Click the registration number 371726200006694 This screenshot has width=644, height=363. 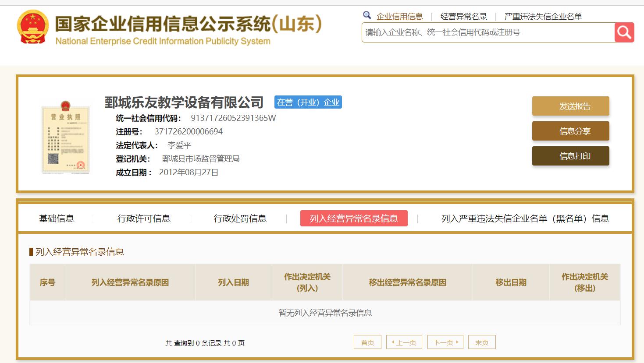pos(189,131)
